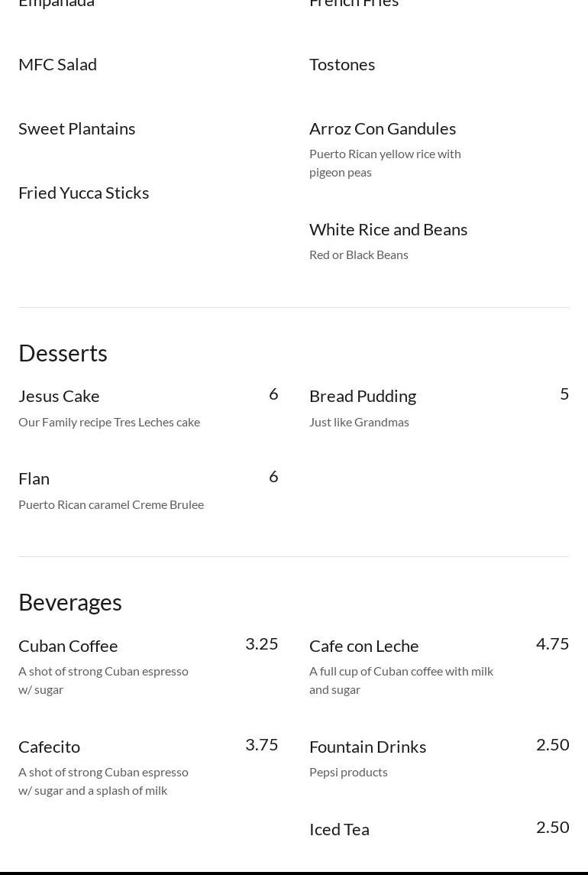This screenshot has width=588, height=875.
Task: Click the 4.75 price for Cafe con Leche
Action: (x=552, y=643)
